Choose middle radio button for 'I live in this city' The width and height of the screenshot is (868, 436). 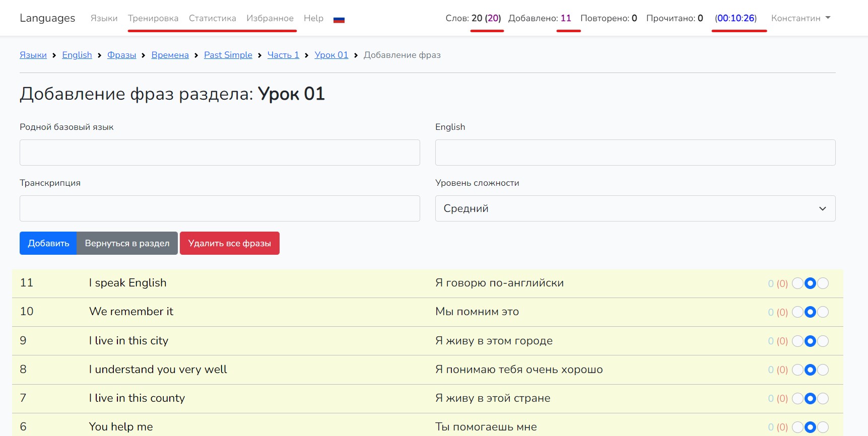click(x=810, y=341)
